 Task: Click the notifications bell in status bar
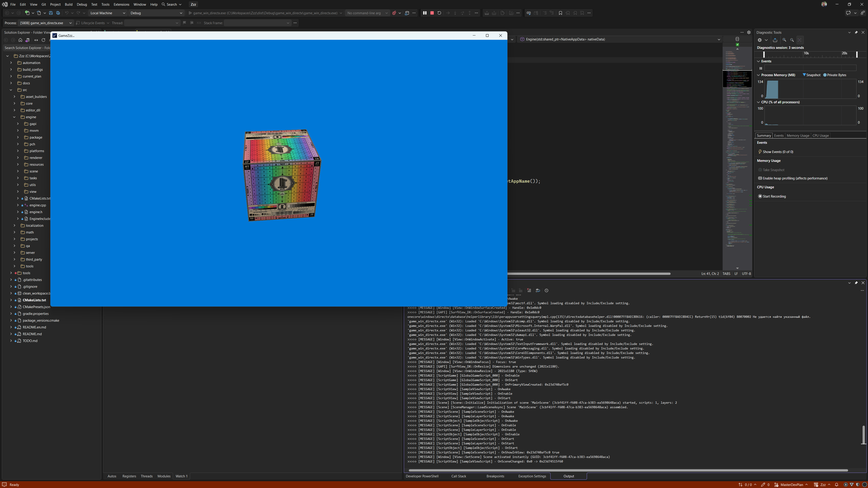[x=836, y=485]
